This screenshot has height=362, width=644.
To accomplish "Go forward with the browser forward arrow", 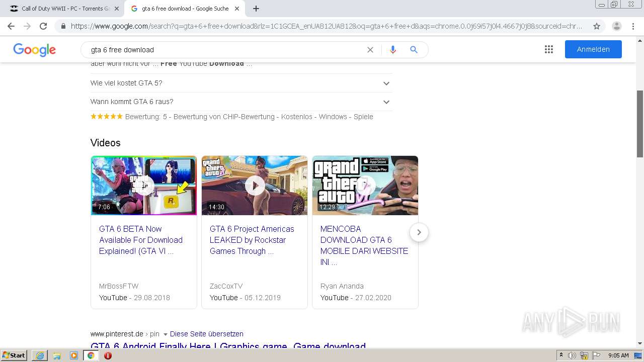I will 27,26.
